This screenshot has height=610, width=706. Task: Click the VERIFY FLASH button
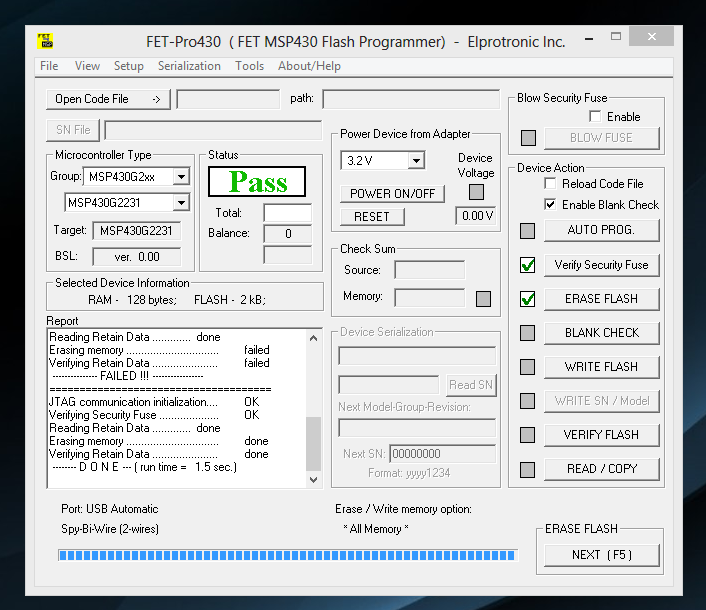602,435
